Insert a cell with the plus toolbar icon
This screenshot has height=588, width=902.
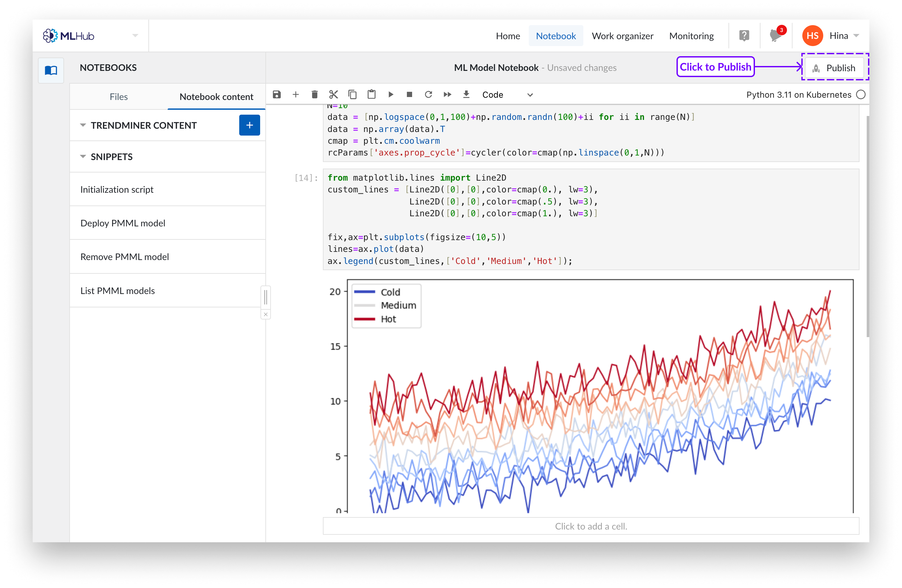[x=296, y=94]
